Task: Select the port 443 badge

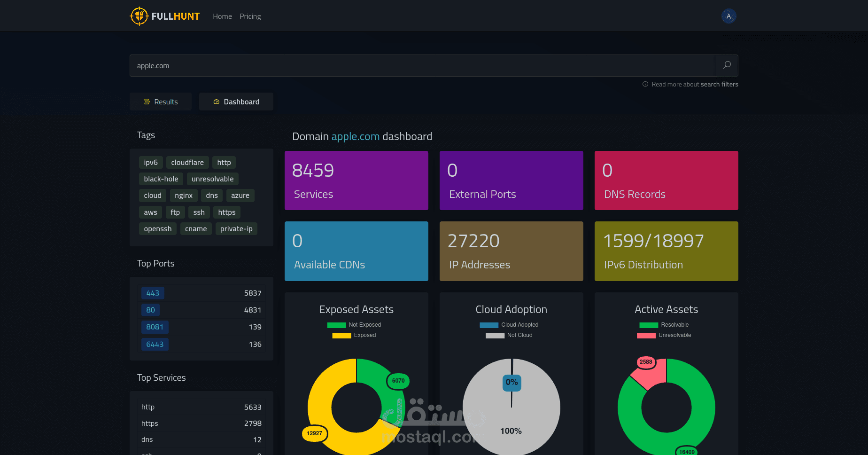Action: point(153,293)
